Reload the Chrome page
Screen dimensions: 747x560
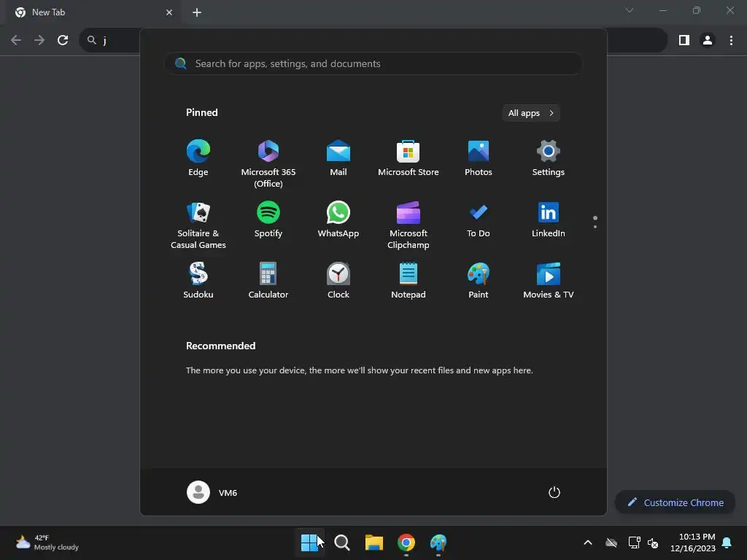pyautogui.click(x=63, y=40)
